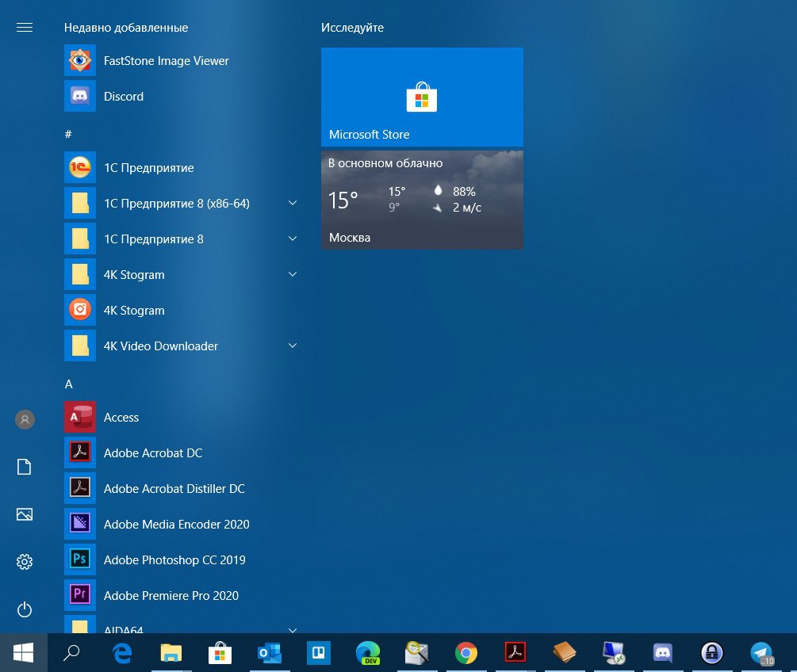797x672 pixels.
Task: Open Settings gear in the Start sidebar
Action: click(25, 562)
